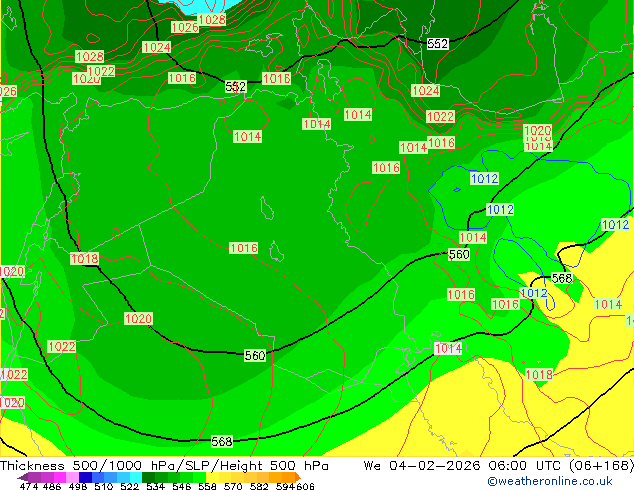Screen dimensions: 634x490
Task: Click the legend value '474'
Action: [x=29, y=486]
